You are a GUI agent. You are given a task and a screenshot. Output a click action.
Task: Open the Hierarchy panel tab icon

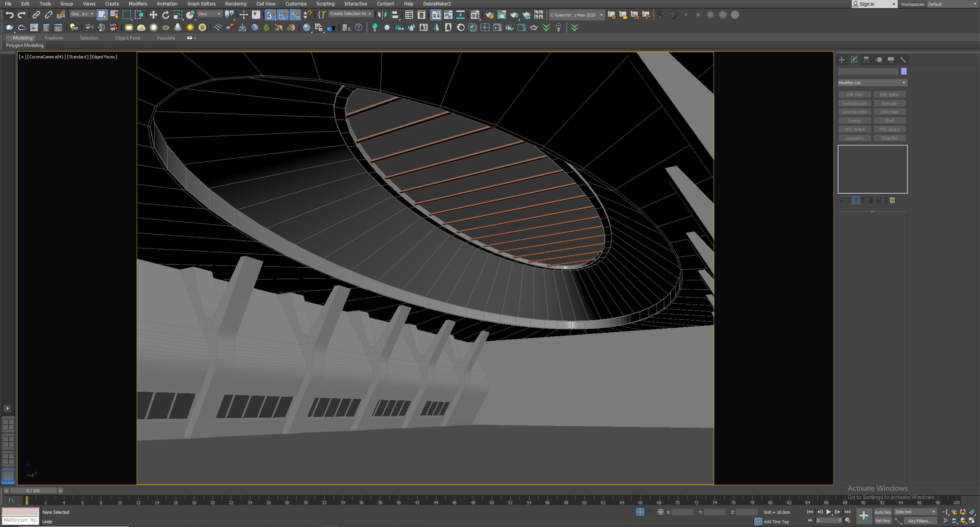pos(866,60)
